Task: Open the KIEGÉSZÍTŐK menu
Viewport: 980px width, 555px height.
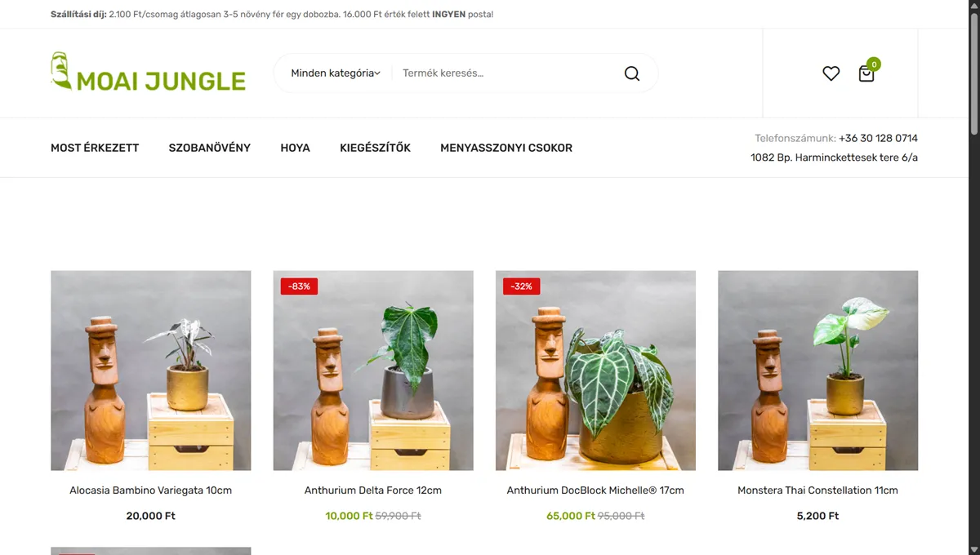Action: (375, 148)
